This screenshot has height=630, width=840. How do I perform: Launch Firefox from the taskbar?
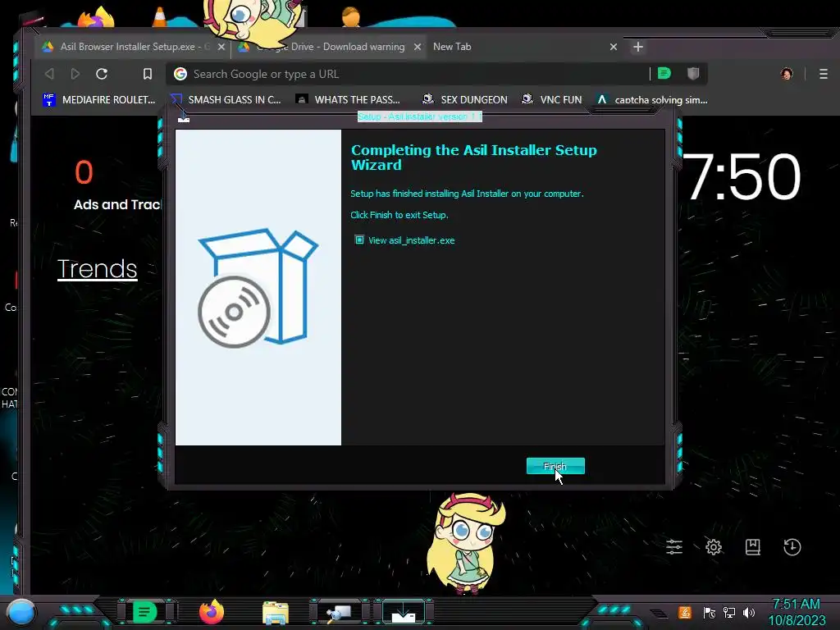211,612
